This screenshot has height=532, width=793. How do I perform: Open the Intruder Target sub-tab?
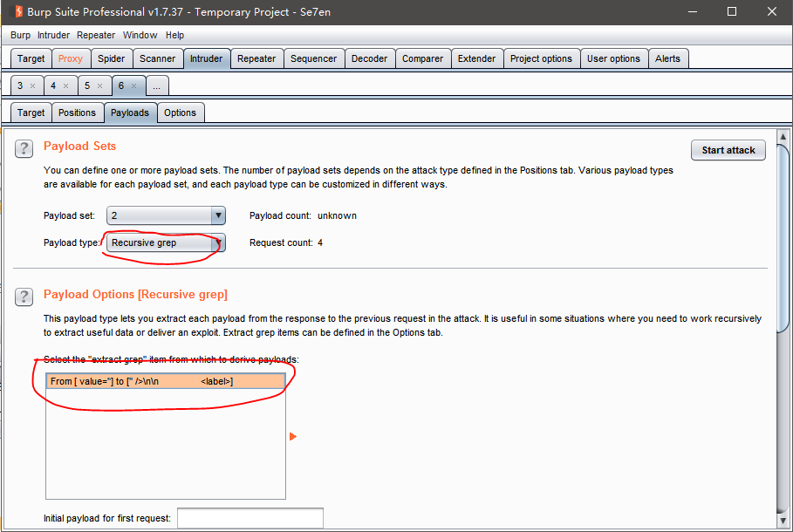pyautogui.click(x=31, y=113)
